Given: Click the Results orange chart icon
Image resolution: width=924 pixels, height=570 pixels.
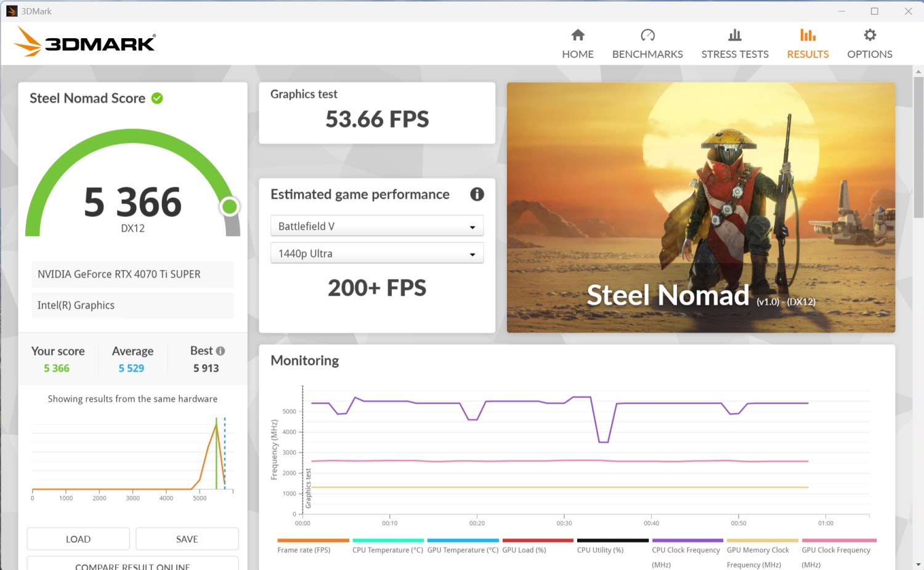Looking at the screenshot, I should click(808, 35).
